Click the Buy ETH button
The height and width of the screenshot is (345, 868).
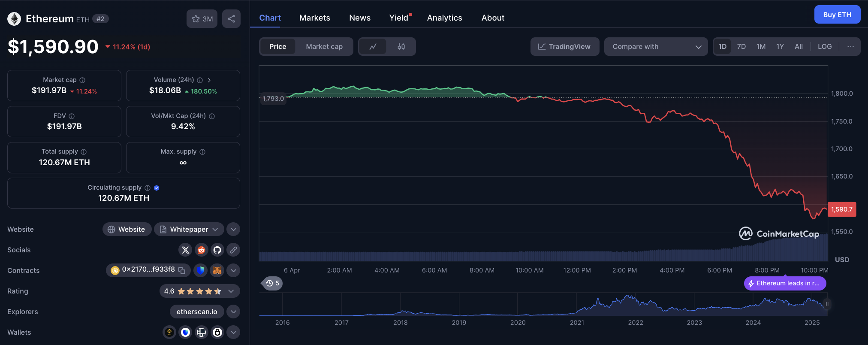pos(837,15)
